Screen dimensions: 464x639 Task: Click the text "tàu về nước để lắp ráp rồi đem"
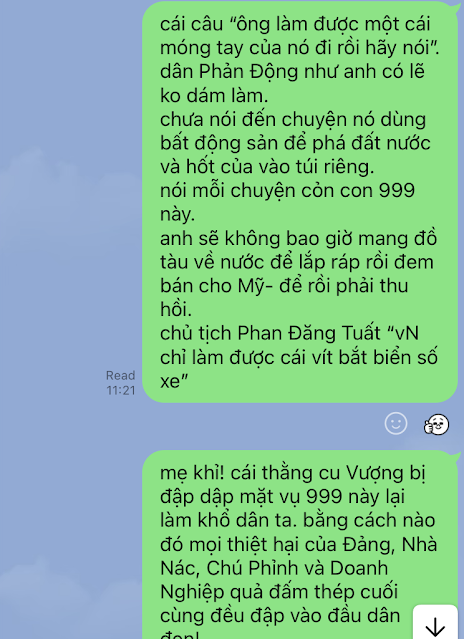tap(297, 262)
